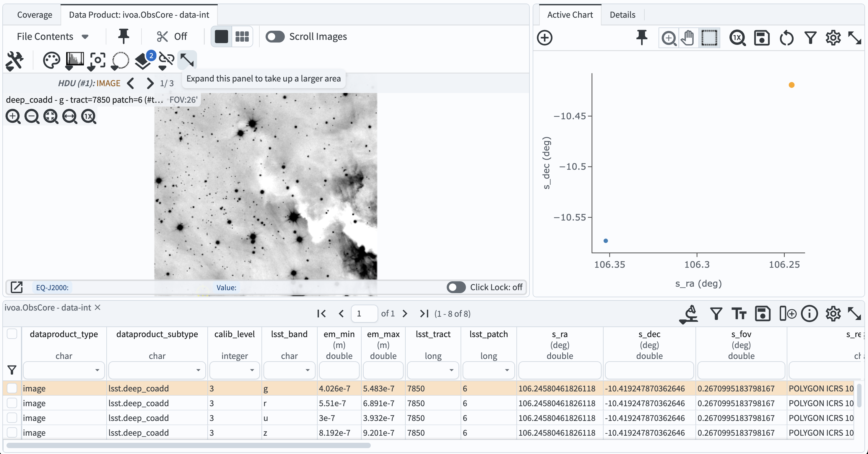Image resolution: width=868 pixels, height=454 pixels.
Task: Open the drawing layers dialog
Action: 143,61
